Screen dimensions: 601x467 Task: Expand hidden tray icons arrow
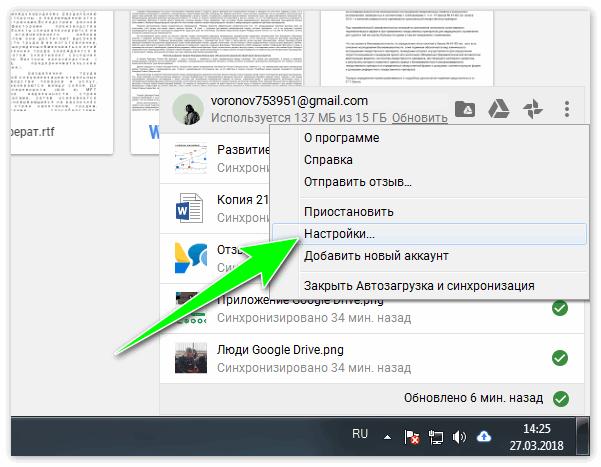click(x=388, y=437)
